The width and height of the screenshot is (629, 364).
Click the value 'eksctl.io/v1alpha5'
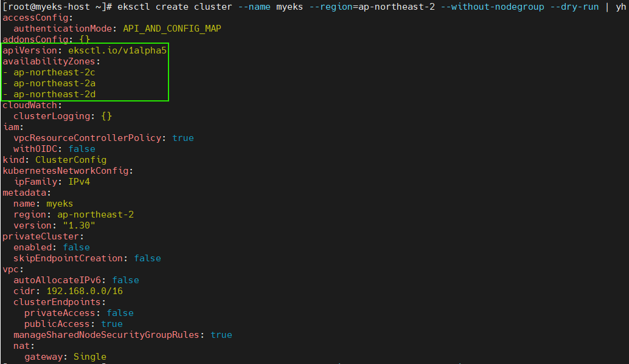pyautogui.click(x=117, y=50)
